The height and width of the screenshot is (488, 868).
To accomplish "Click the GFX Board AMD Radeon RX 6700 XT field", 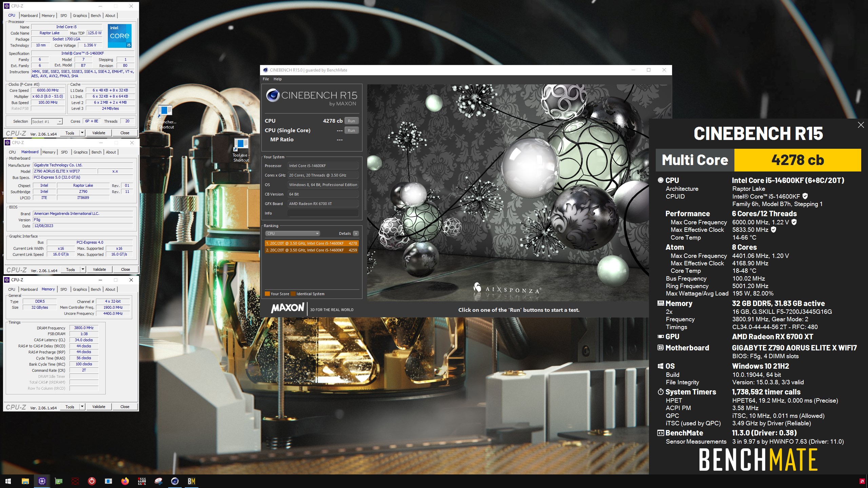I will [323, 204].
